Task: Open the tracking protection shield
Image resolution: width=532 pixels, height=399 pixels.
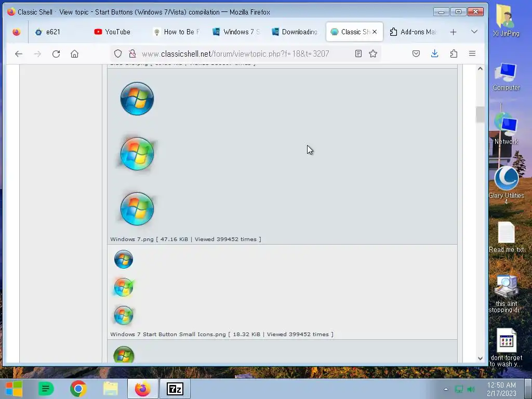Action: [x=118, y=54]
